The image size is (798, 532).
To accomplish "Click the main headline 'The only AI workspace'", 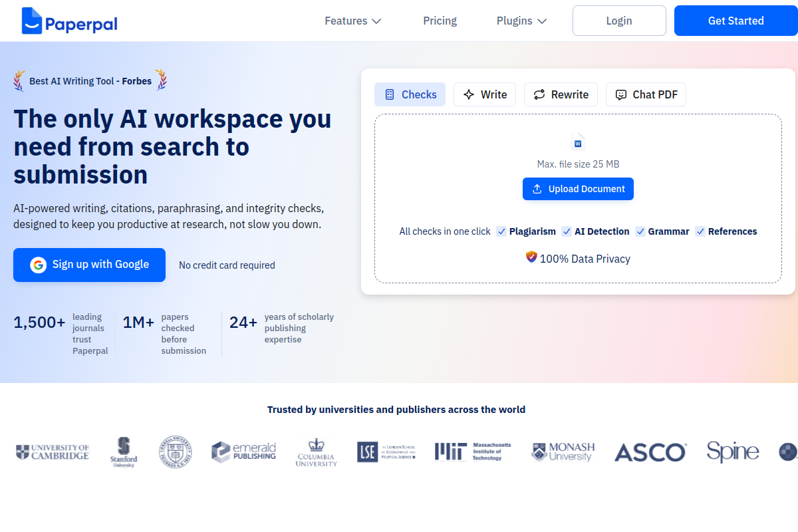I will point(172,147).
